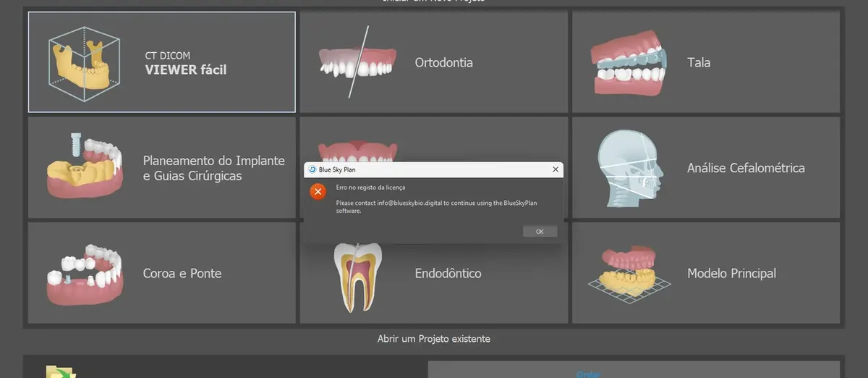The height and width of the screenshot is (378, 868).
Task: Select the Coroa e Ponte label
Action: point(182,273)
